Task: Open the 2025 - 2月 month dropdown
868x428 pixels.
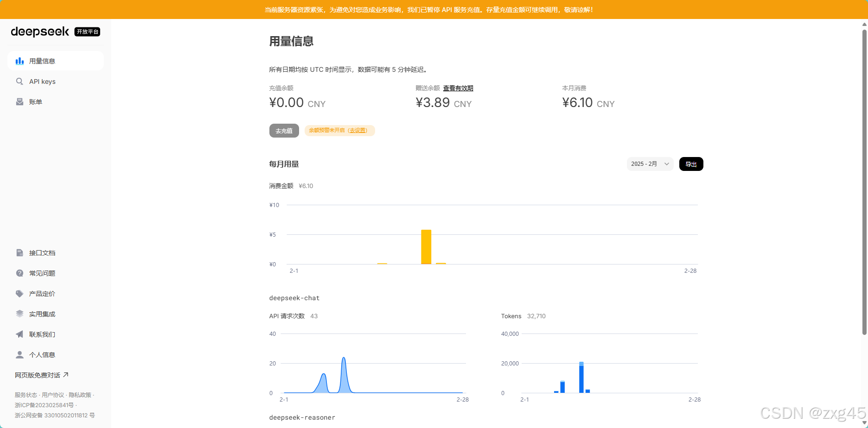Action: tap(650, 164)
